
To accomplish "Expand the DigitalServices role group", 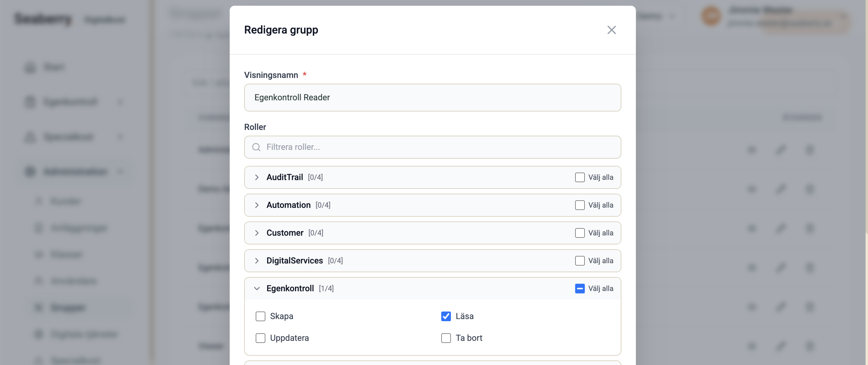I will tap(257, 260).
